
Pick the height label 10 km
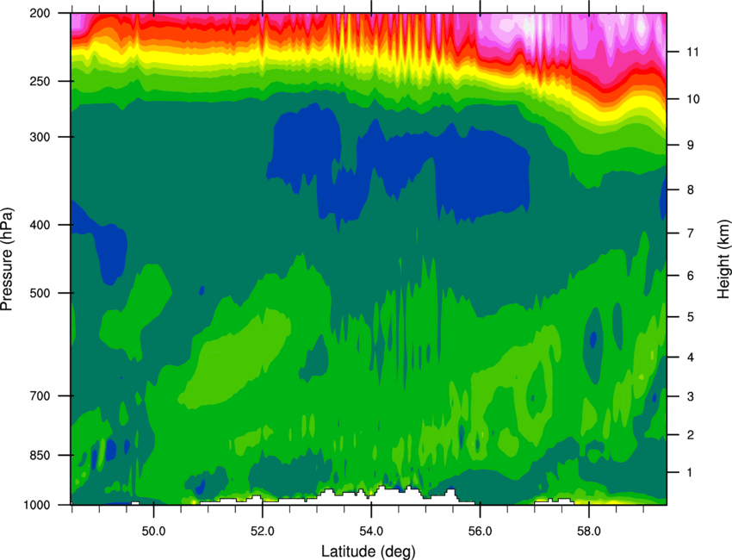tap(693, 99)
